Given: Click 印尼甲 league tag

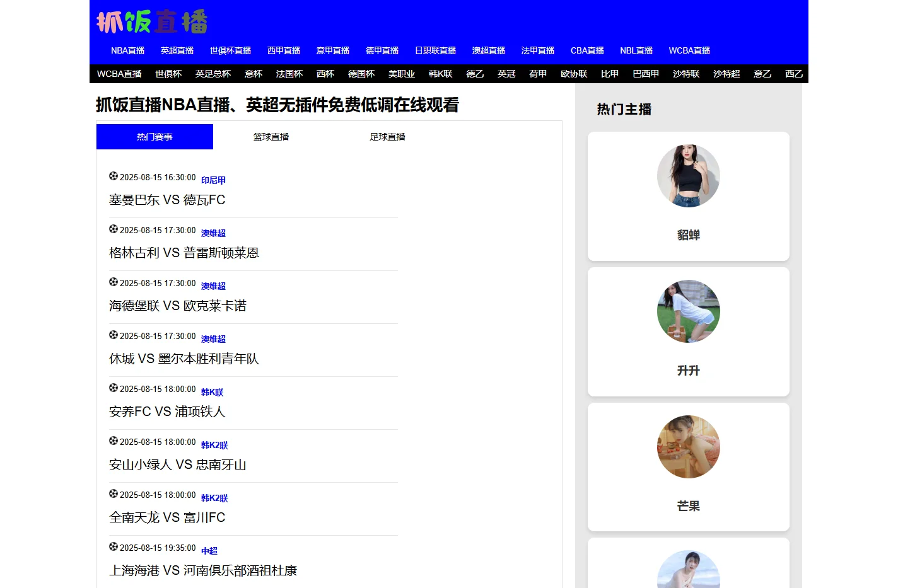Looking at the screenshot, I should pyautogui.click(x=213, y=180).
